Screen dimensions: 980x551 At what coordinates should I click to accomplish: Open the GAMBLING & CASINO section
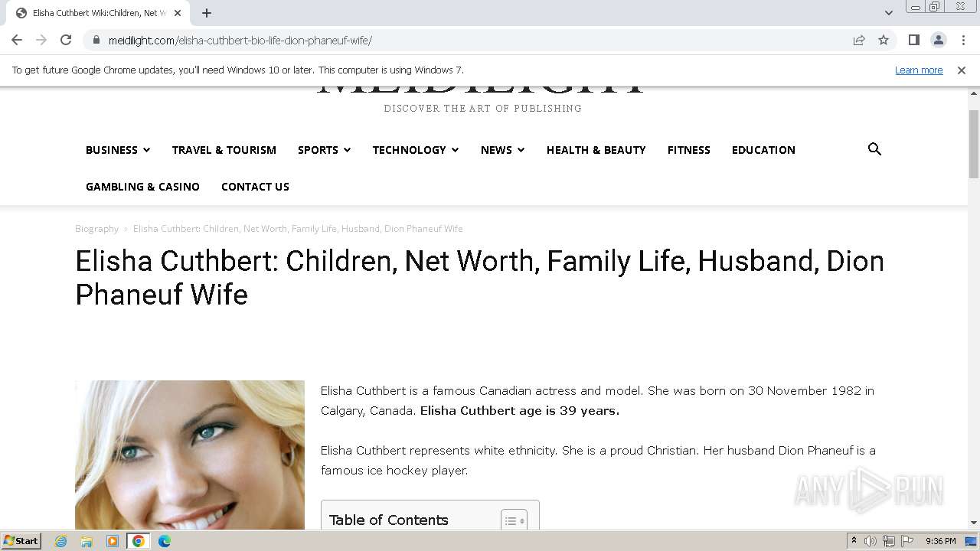point(142,187)
